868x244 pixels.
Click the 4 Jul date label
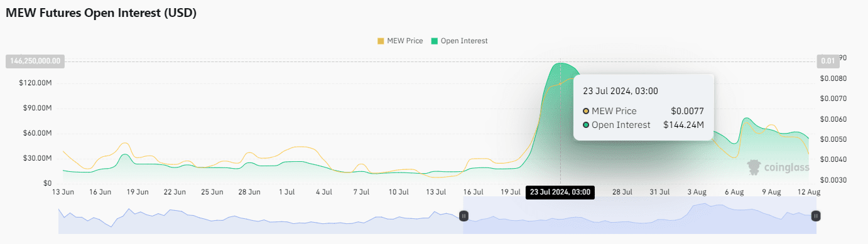pos(324,192)
